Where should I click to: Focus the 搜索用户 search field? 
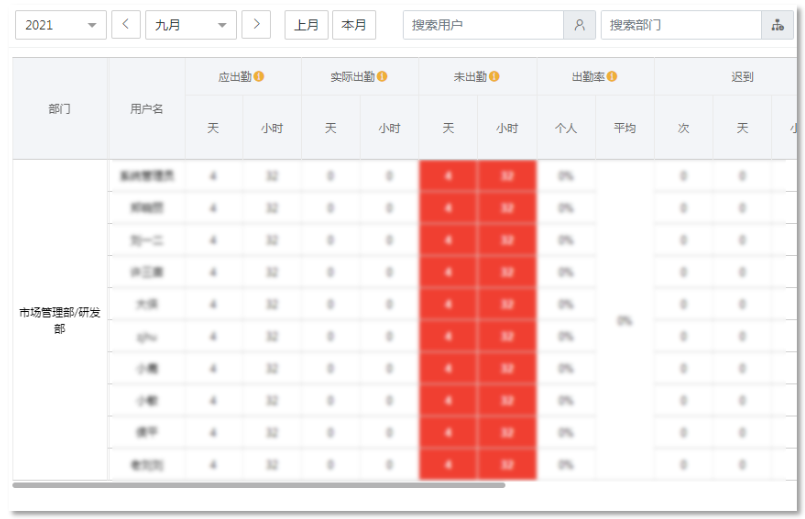pyautogui.click(x=483, y=25)
